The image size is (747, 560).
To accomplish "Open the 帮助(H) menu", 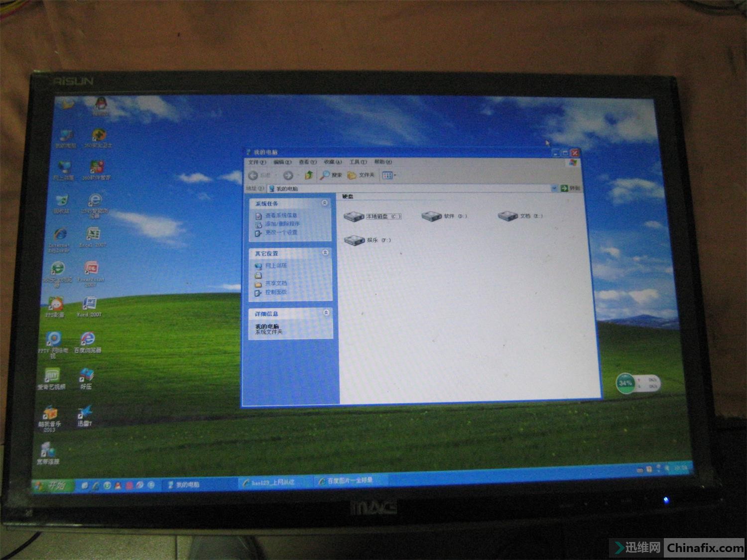I will coord(383,162).
